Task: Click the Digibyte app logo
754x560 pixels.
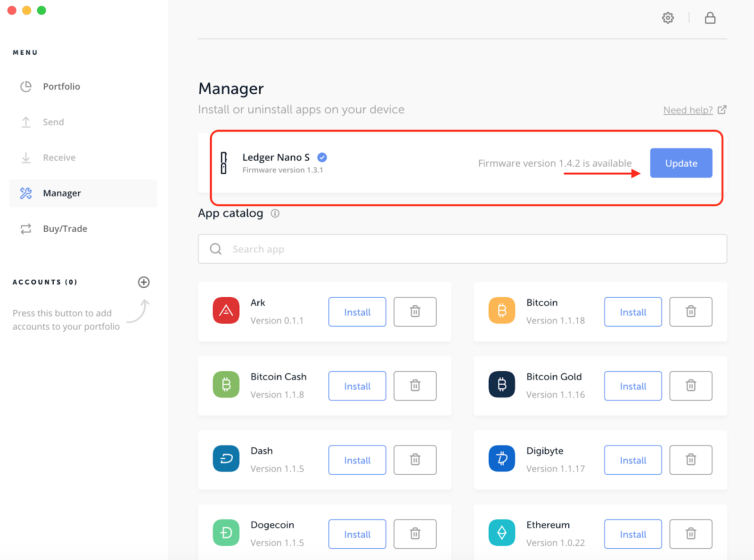Action: 502,458
